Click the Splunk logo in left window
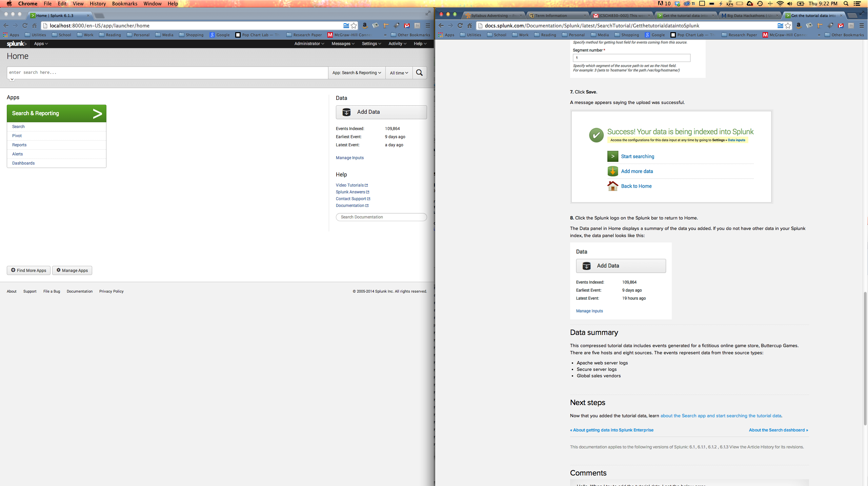868x486 pixels. click(x=17, y=44)
